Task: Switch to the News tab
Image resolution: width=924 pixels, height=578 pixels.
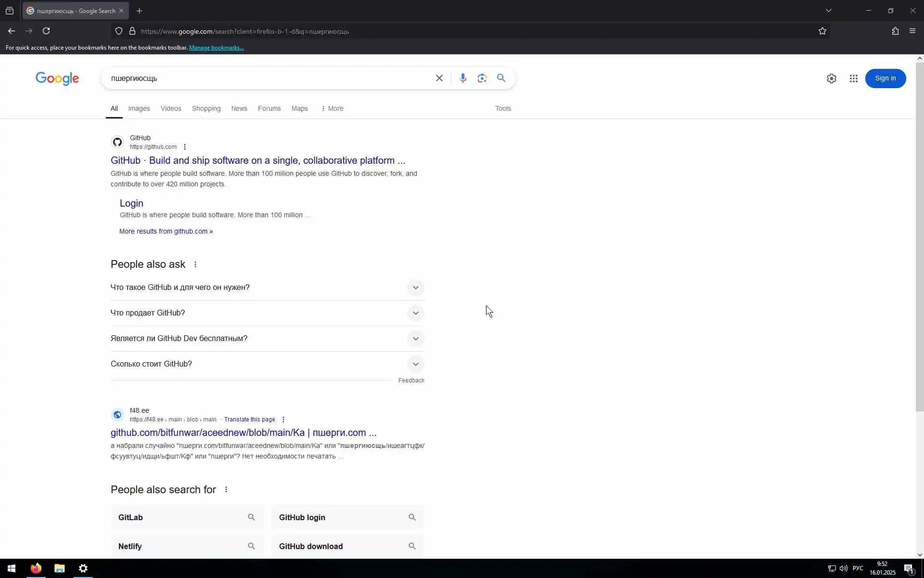Action: (x=239, y=109)
